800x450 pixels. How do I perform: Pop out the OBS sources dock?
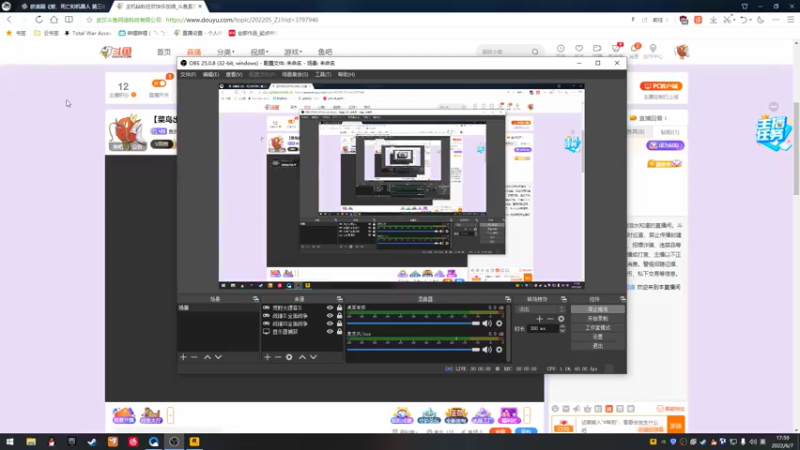point(339,299)
